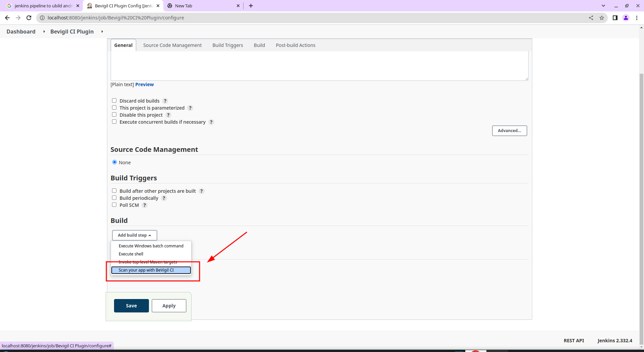Reload the Jenkins configure page

29,18
